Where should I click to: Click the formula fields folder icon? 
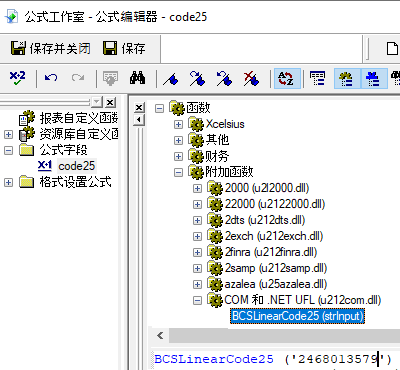pos(27,150)
